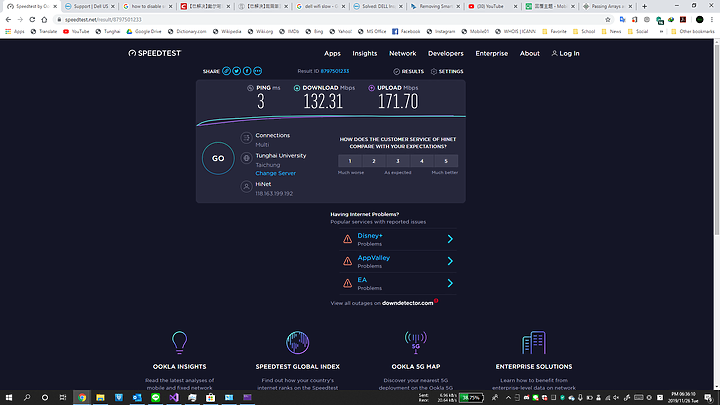The height and width of the screenshot is (405, 720).
Task: Click the Connections mode icon
Action: click(246, 138)
